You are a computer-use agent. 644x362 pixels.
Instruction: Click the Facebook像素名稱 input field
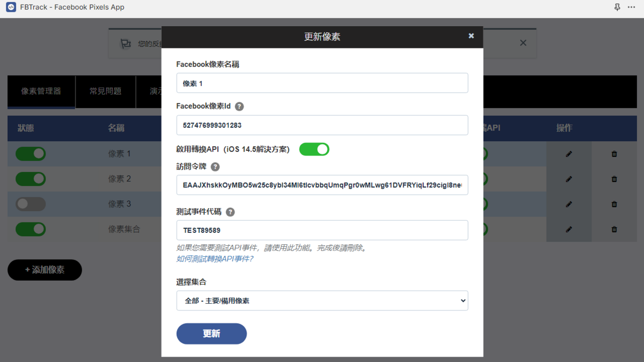pyautogui.click(x=322, y=83)
